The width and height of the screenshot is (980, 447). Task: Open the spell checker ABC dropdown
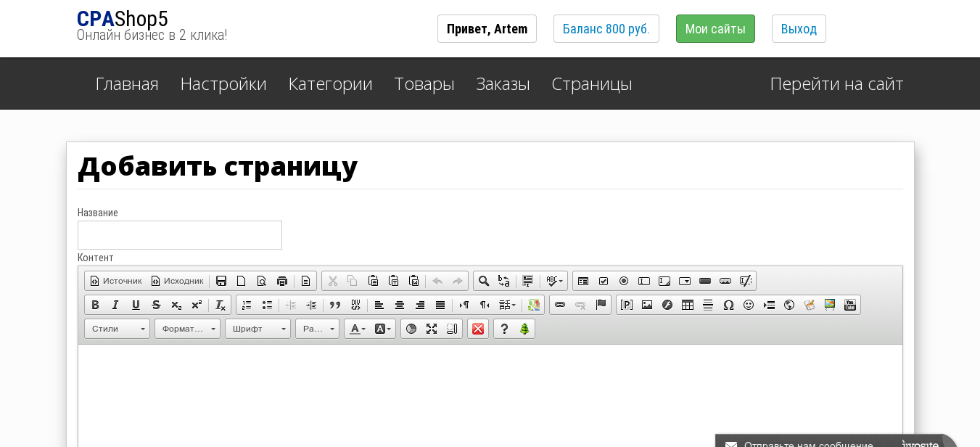(x=554, y=281)
